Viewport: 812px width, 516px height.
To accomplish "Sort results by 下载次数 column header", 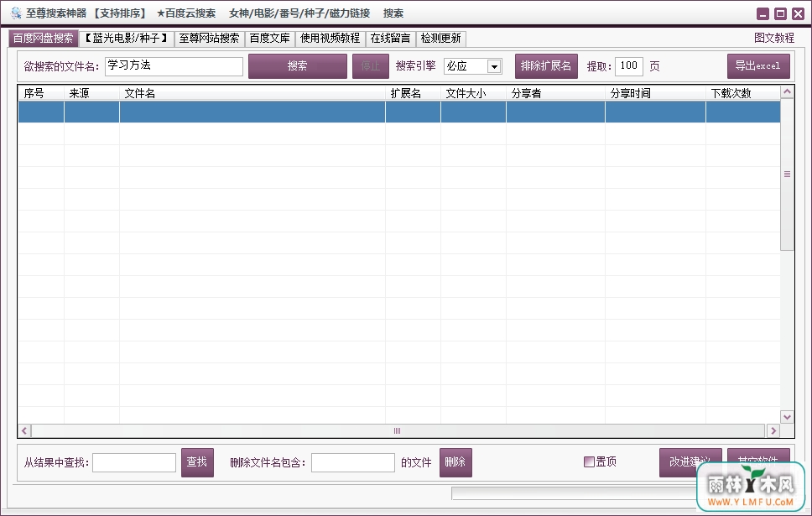I will 743,93.
